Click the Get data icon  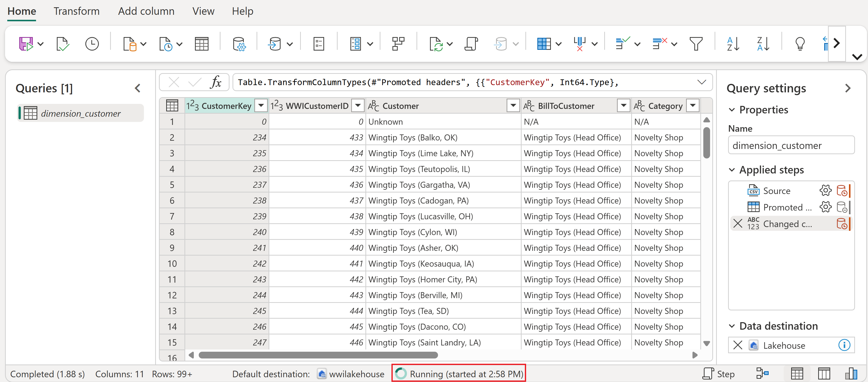tap(130, 44)
